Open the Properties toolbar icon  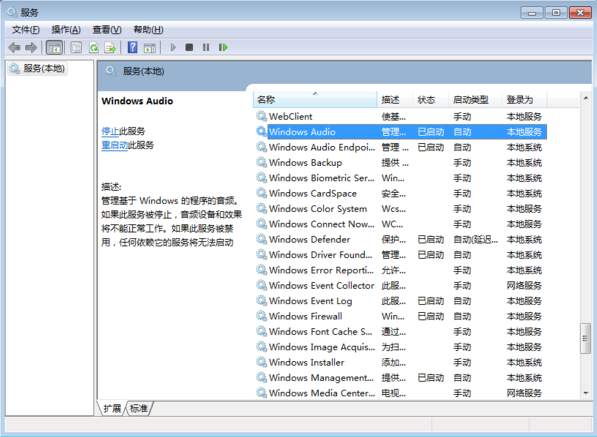(76, 48)
